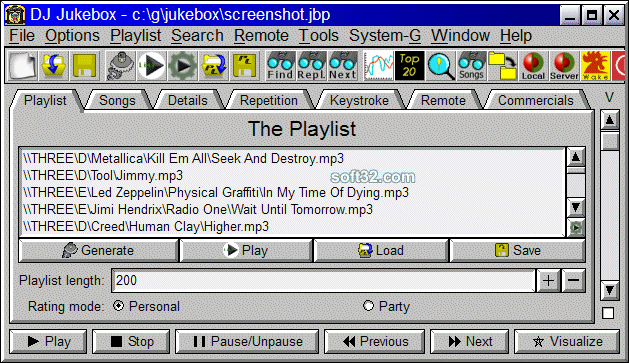Click the DJ Jukebox title bar icon
The height and width of the screenshot is (363, 629).
pyautogui.click(x=15, y=15)
